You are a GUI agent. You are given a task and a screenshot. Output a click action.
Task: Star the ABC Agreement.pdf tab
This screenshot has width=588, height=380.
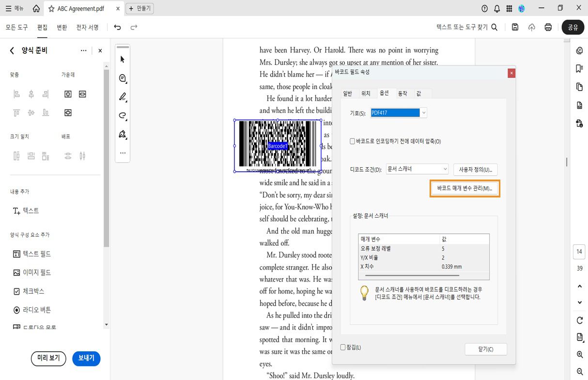click(x=51, y=9)
